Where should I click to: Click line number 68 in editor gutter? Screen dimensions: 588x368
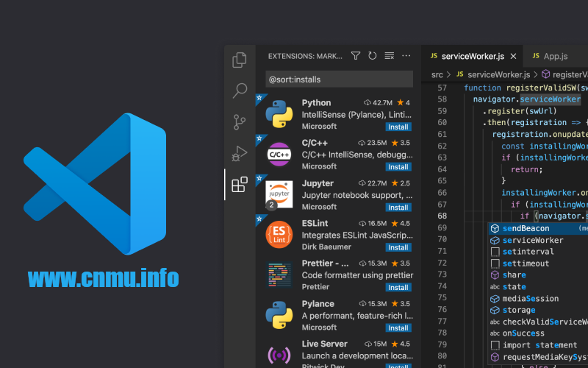click(442, 216)
